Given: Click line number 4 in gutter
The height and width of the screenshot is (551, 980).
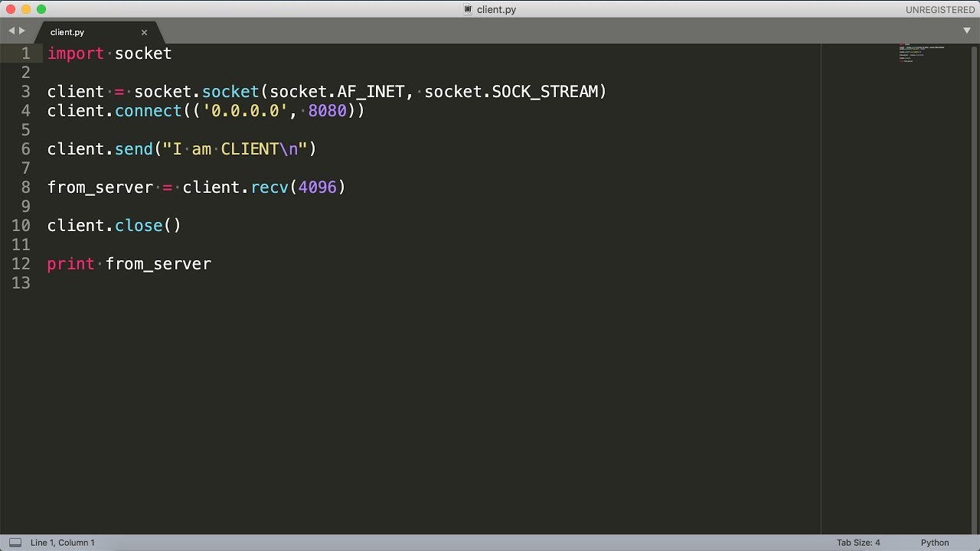Looking at the screenshot, I should pyautogui.click(x=26, y=111).
